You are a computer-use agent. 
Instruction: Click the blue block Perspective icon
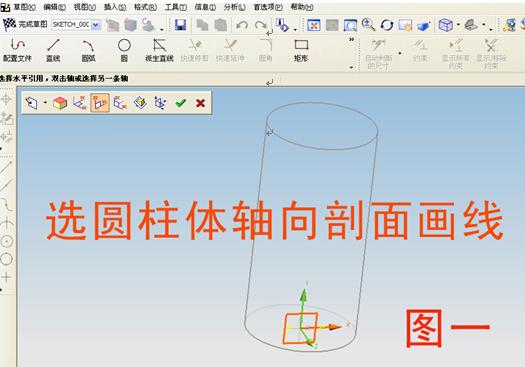(424, 26)
